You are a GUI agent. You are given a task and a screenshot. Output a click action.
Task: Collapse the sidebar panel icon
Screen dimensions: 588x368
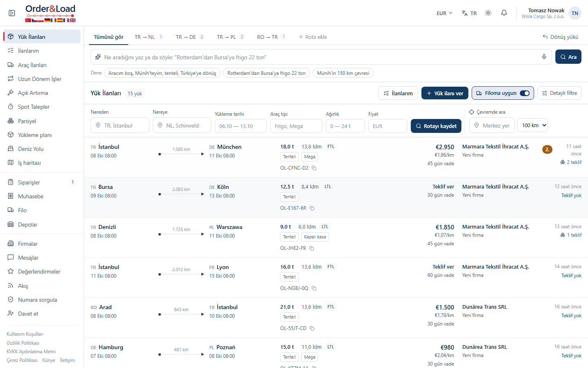click(x=12, y=13)
